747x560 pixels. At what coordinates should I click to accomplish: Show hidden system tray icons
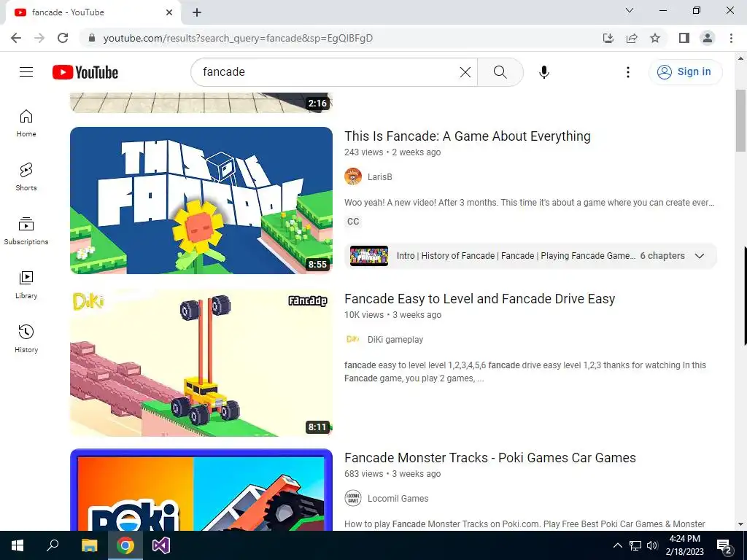[617, 545]
